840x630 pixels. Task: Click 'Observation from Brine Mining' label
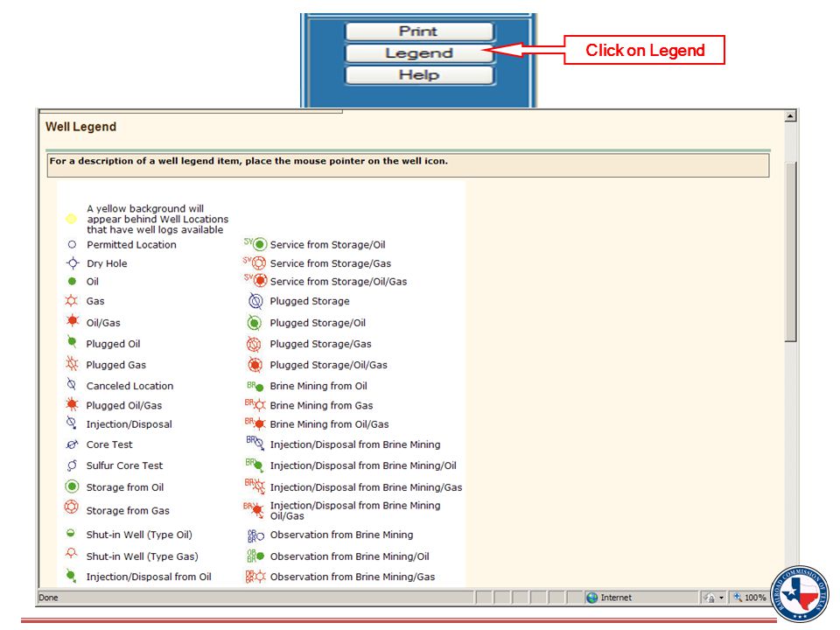pos(342,535)
